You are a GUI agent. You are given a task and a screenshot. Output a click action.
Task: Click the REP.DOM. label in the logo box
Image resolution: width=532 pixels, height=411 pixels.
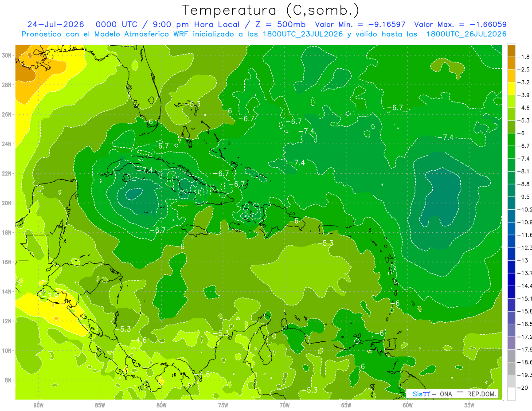pos(481,394)
